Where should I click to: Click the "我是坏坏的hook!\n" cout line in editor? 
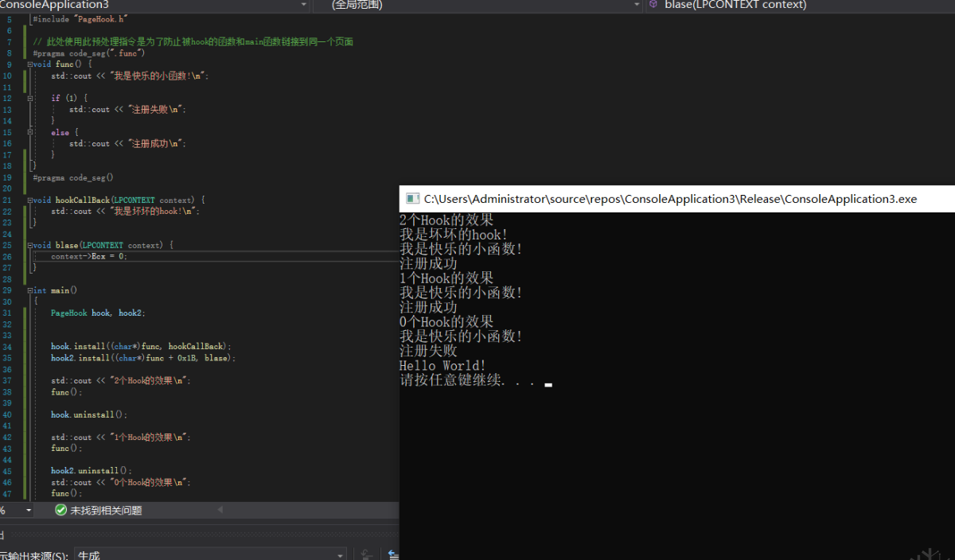coord(126,212)
